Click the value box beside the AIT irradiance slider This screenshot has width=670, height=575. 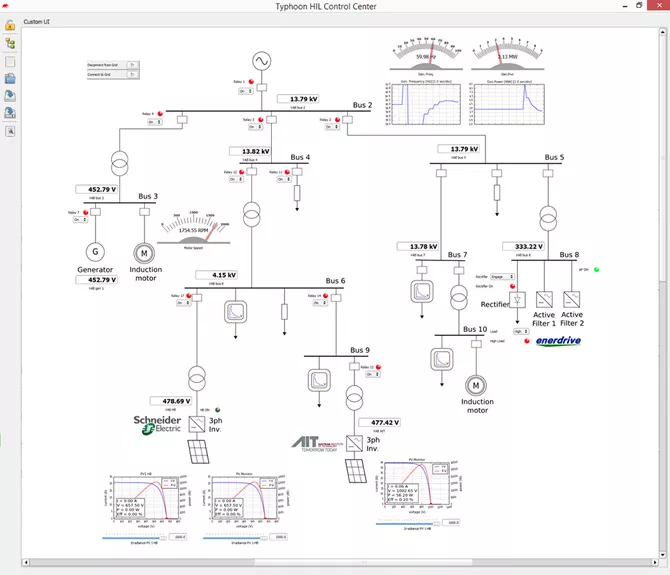click(451, 522)
